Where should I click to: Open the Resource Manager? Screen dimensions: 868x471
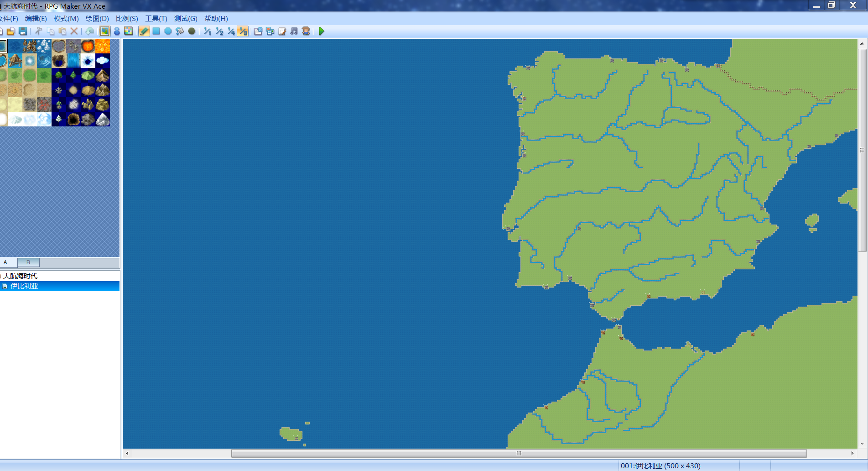click(x=270, y=31)
